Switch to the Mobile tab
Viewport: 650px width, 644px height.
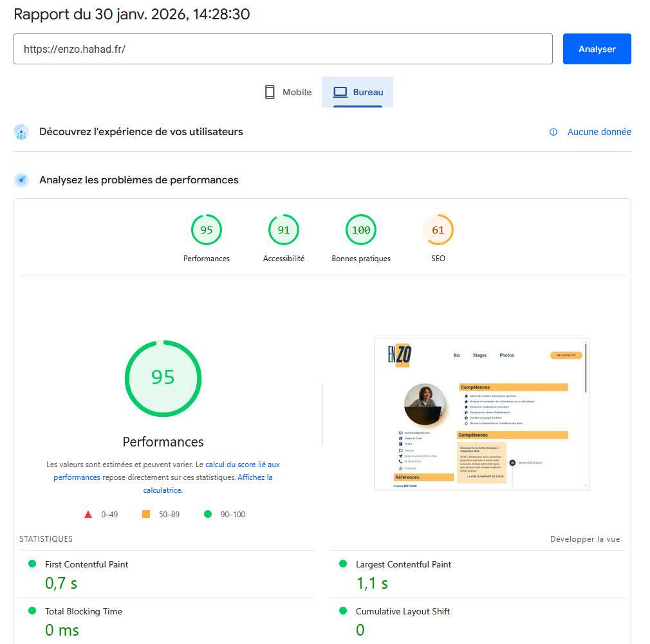(x=288, y=92)
